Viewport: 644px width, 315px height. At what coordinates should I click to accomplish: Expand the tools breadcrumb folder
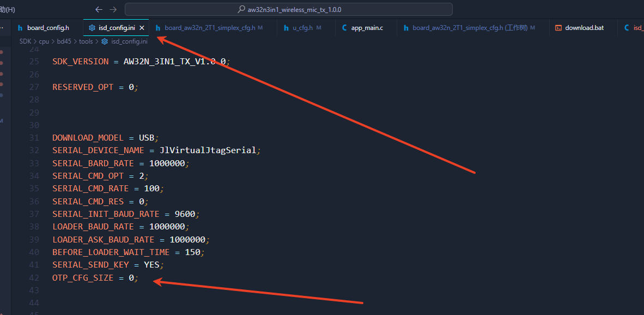(86, 41)
